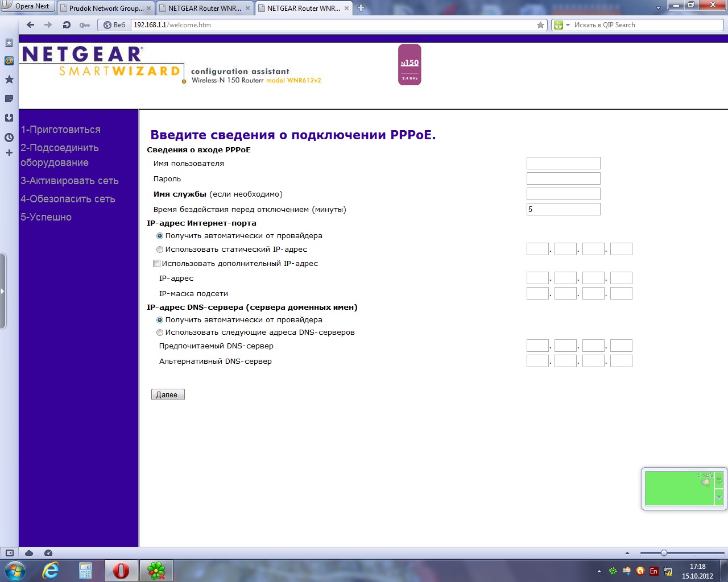Go back using the back arrow
728x582 pixels.
pyautogui.click(x=31, y=25)
